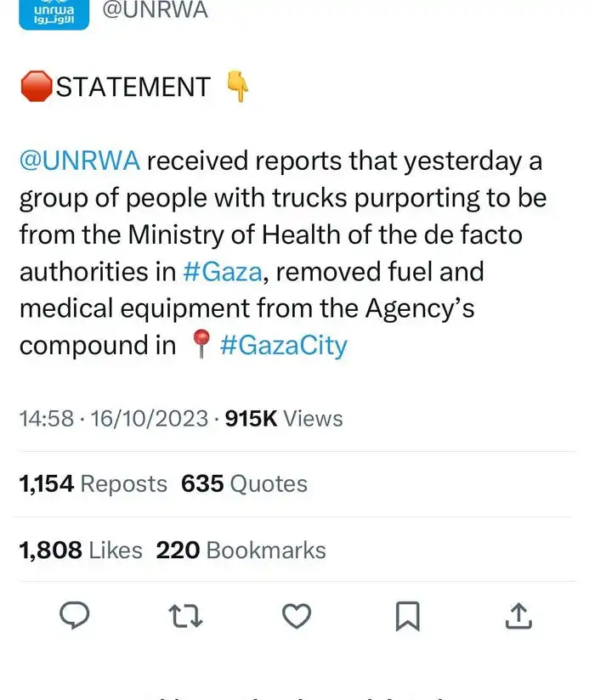Image resolution: width=595 pixels, height=700 pixels.
Task: Tap the reply speech bubble icon
Action: coord(76,616)
